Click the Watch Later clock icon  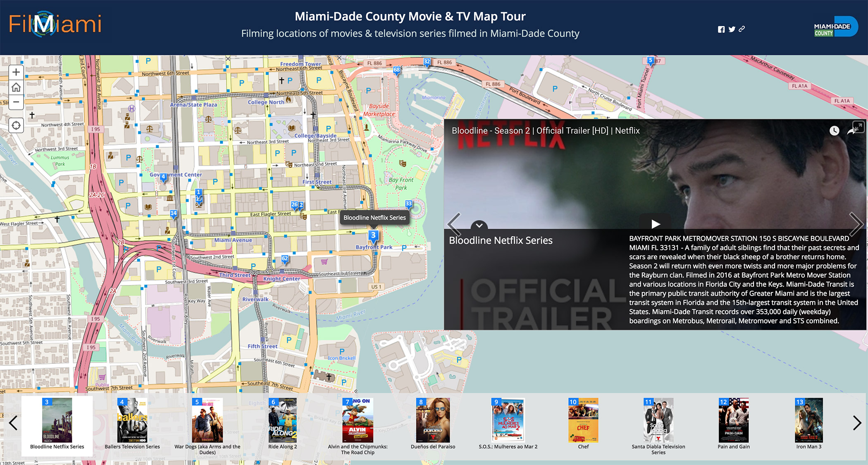pos(834,131)
